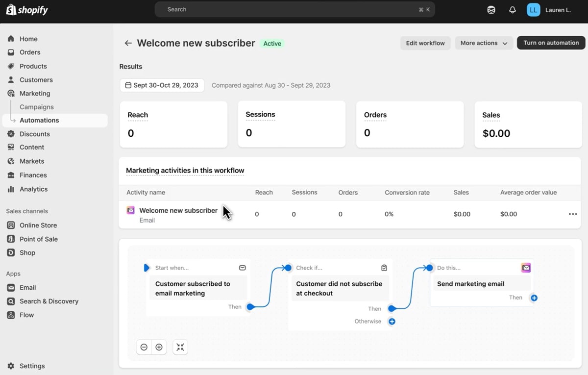
Task: Open notifications from the bell icon
Action: pos(512,9)
